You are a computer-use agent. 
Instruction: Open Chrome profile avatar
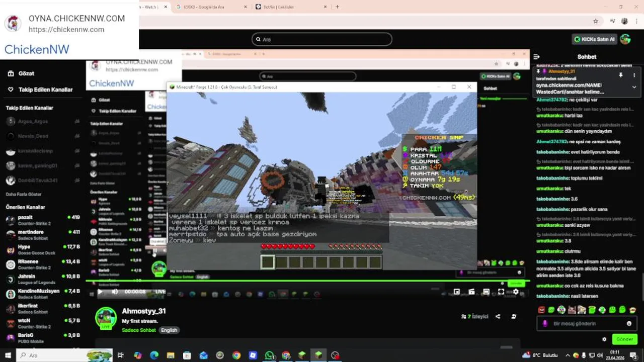tap(624, 21)
